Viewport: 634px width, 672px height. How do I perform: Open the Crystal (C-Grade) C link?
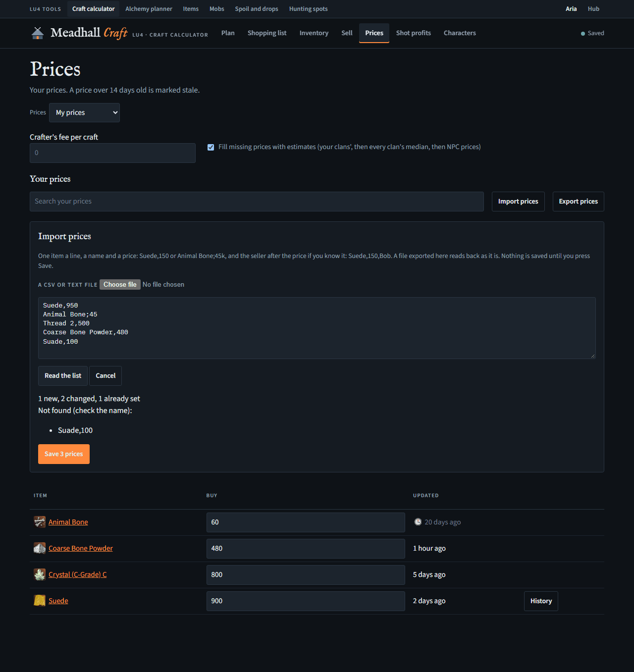(78, 574)
